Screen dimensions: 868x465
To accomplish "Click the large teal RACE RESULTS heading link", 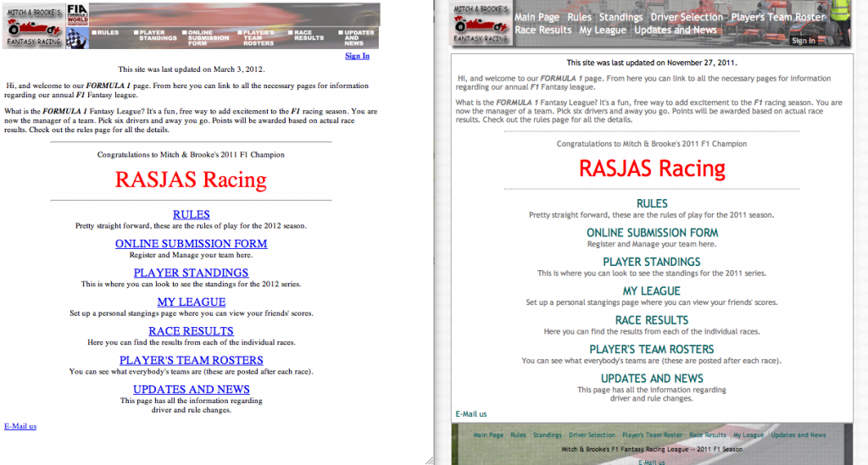I will (652, 320).
